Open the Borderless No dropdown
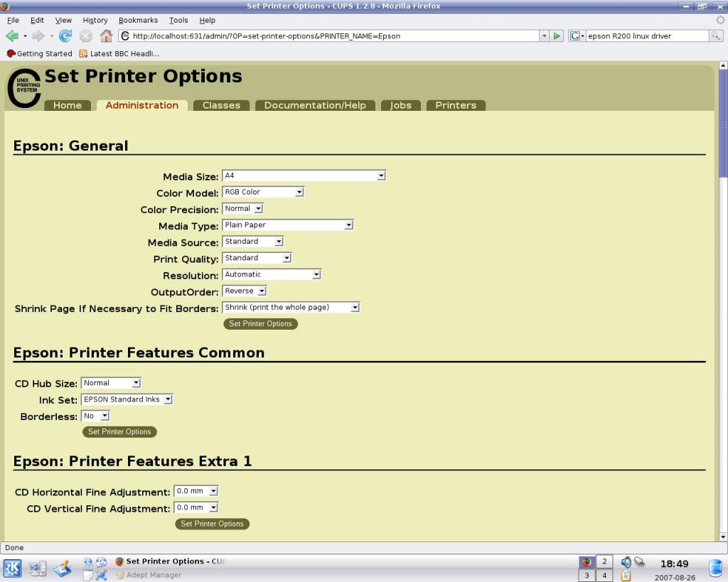This screenshot has height=582, width=728. tap(95, 416)
